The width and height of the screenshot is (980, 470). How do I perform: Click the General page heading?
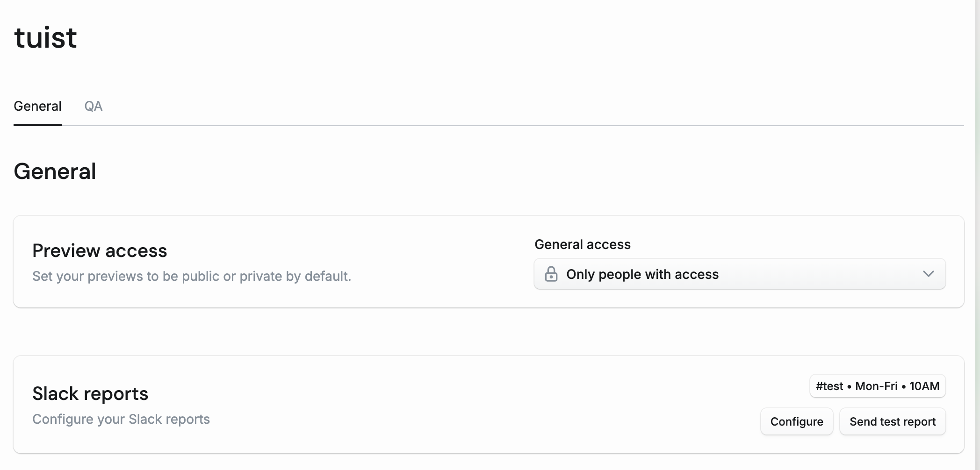(x=55, y=171)
